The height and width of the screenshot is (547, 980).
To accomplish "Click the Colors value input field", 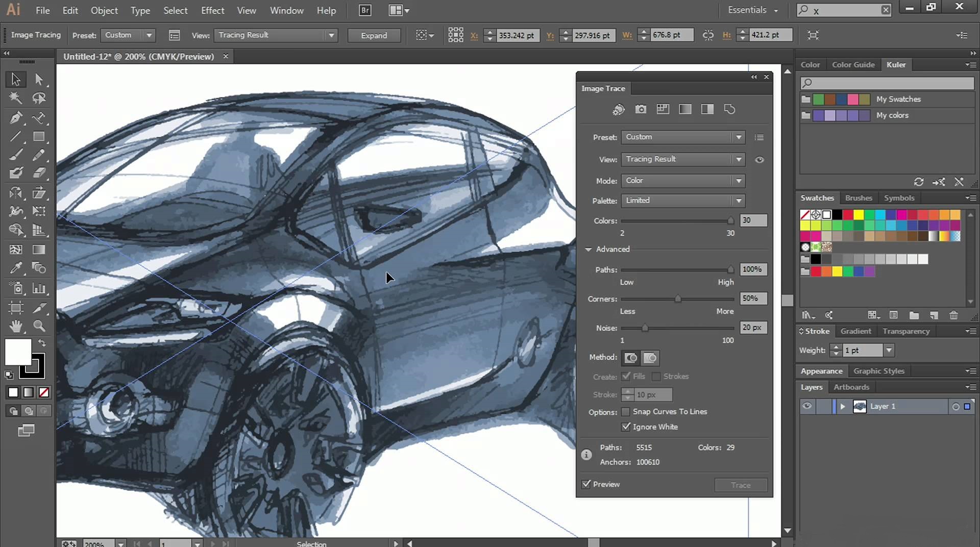I will click(753, 220).
